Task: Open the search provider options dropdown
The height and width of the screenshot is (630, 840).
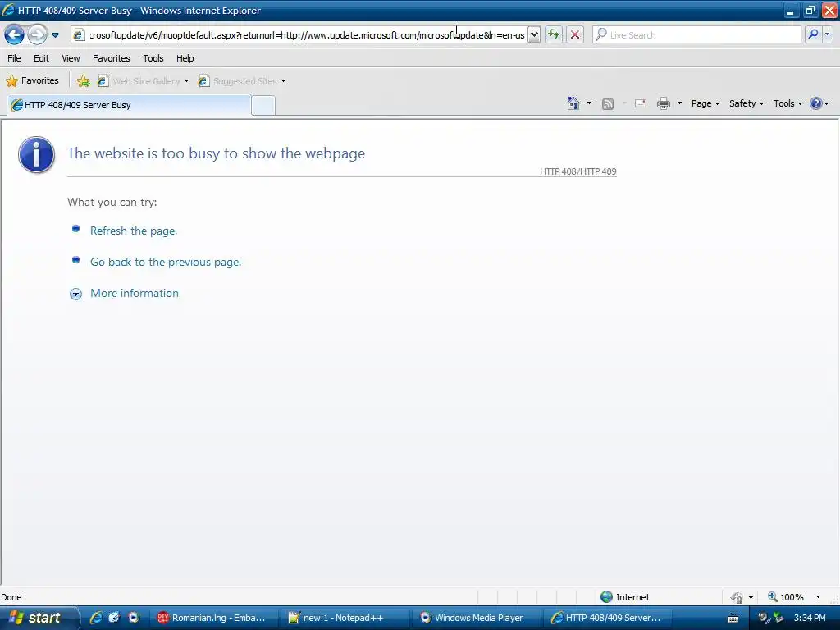Action: coord(828,34)
